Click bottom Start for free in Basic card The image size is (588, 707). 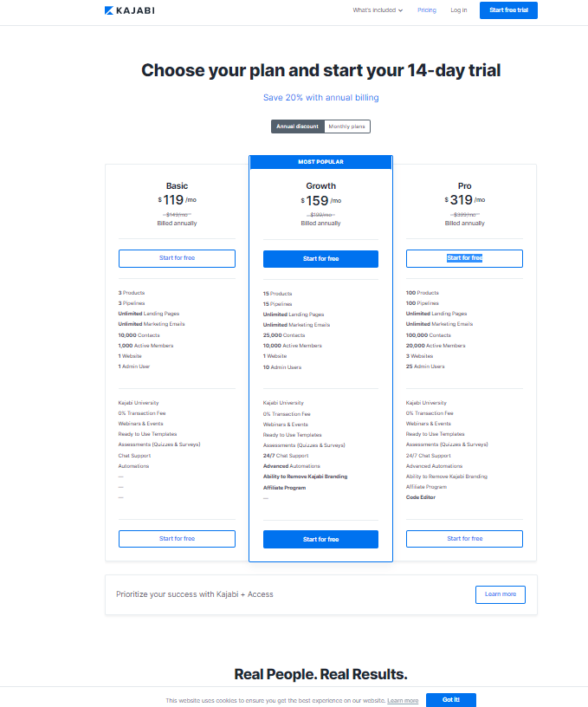(x=177, y=539)
